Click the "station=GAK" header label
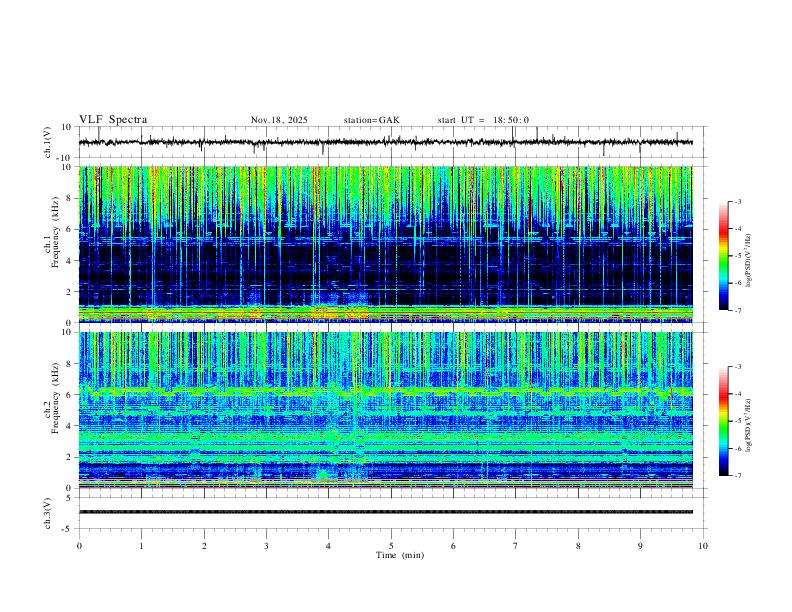The width and height of the screenshot is (792, 612). [x=371, y=120]
